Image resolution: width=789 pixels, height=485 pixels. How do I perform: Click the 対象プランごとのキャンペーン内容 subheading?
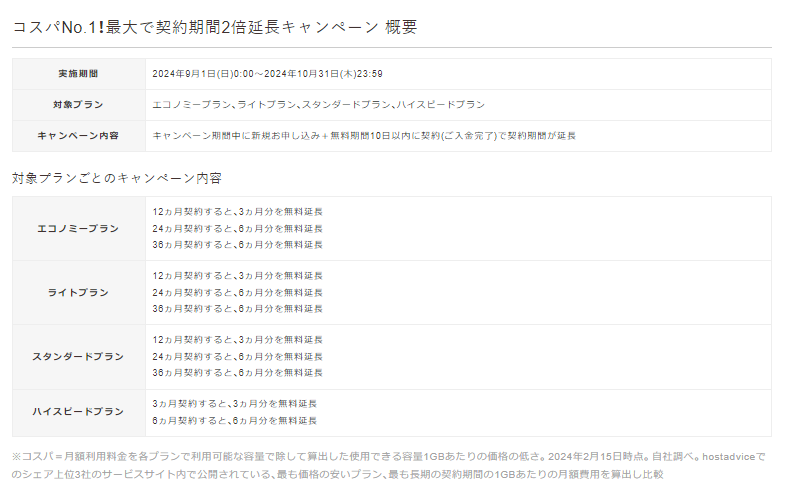tap(117, 178)
